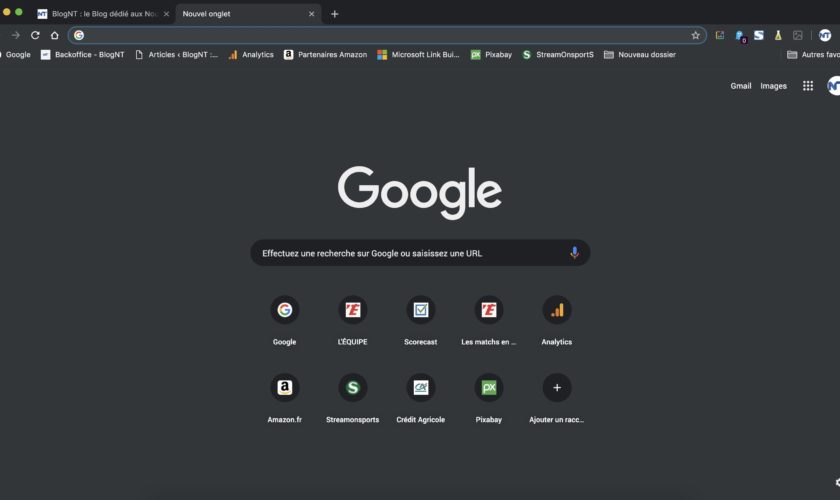The width and height of the screenshot is (840, 500).
Task: Open the L'ÉQUIPE shortcut tile
Action: pyautogui.click(x=352, y=311)
